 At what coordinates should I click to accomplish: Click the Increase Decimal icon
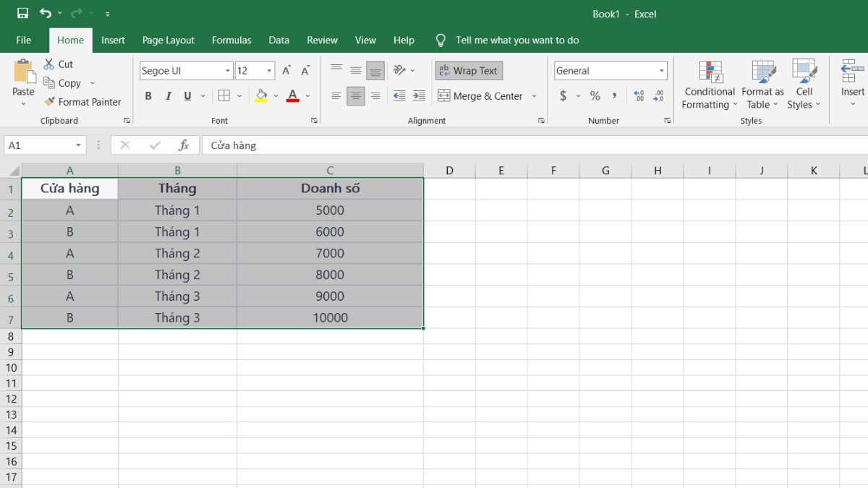coord(639,96)
